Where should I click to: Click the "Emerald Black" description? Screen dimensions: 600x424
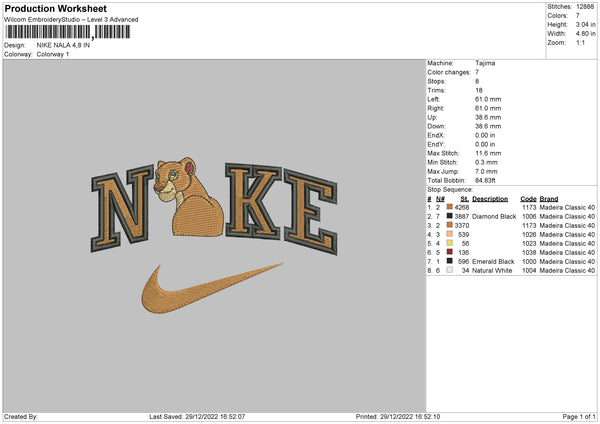point(493,262)
